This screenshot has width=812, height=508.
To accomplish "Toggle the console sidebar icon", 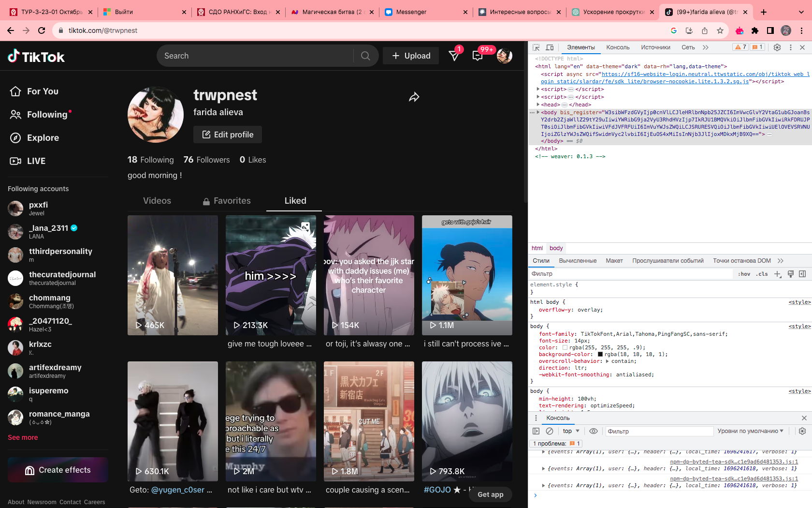I will [536, 431].
